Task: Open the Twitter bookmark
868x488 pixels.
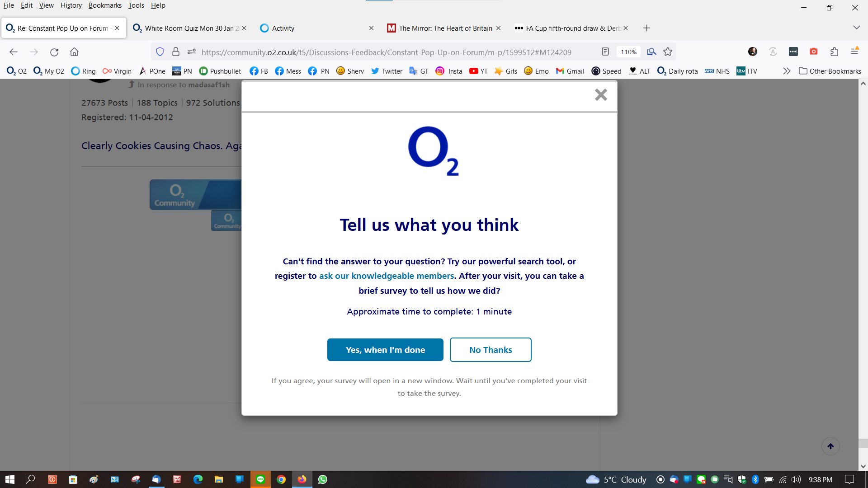Action: (x=386, y=71)
